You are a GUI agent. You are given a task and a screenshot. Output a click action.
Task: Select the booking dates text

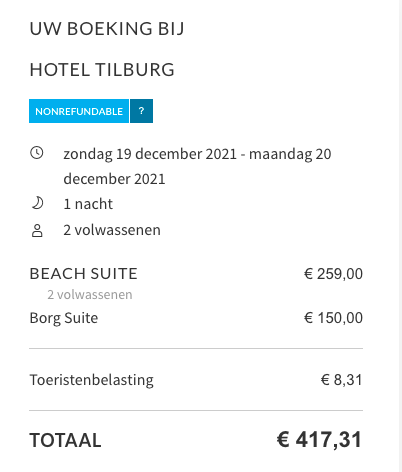[x=197, y=166]
